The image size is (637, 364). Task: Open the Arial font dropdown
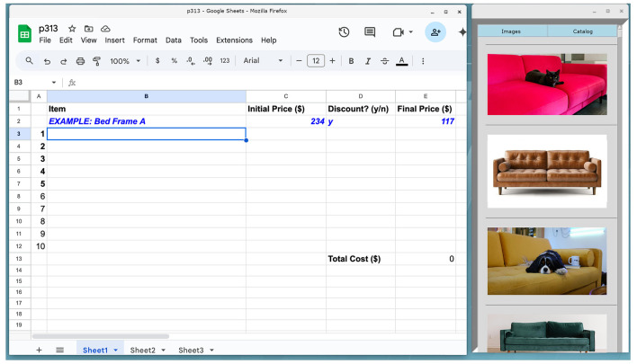(x=263, y=60)
